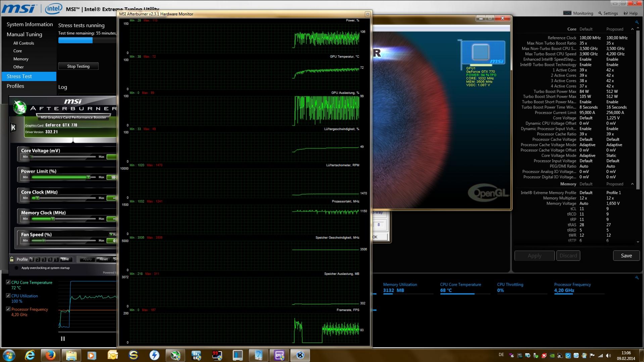Image resolution: width=644 pixels, height=362 pixels.
Task: Open the red 99 monitor app in taskbar
Action: pos(217,355)
